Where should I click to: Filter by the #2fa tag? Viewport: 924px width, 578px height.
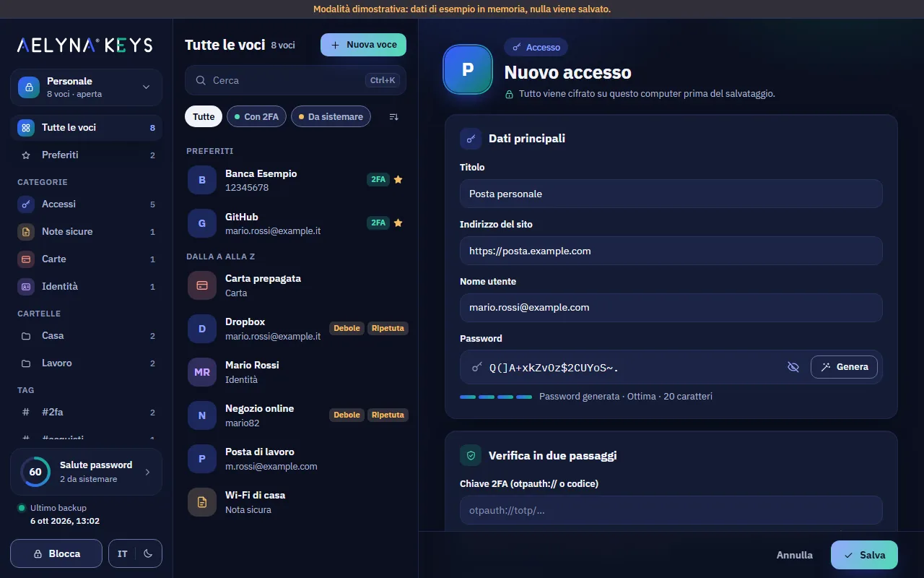pyautogui.click(x=86, y=412)
